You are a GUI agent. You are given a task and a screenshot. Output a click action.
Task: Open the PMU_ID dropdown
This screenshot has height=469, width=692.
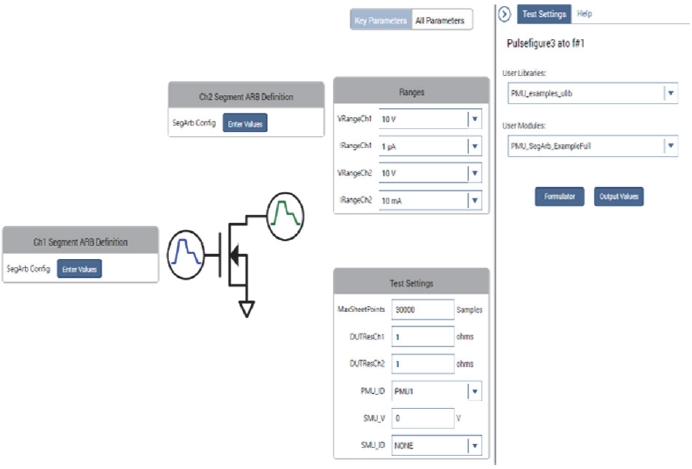436,391
